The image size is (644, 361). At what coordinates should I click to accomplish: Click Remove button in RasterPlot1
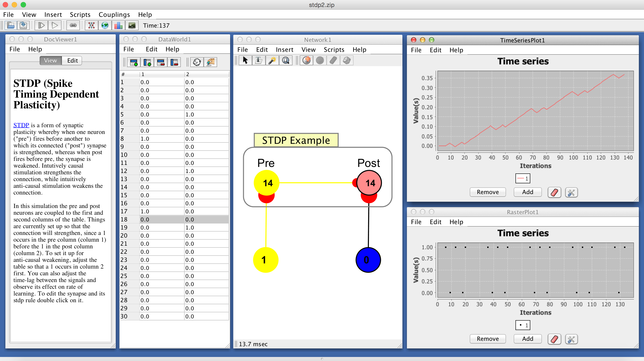coord(487,339)
